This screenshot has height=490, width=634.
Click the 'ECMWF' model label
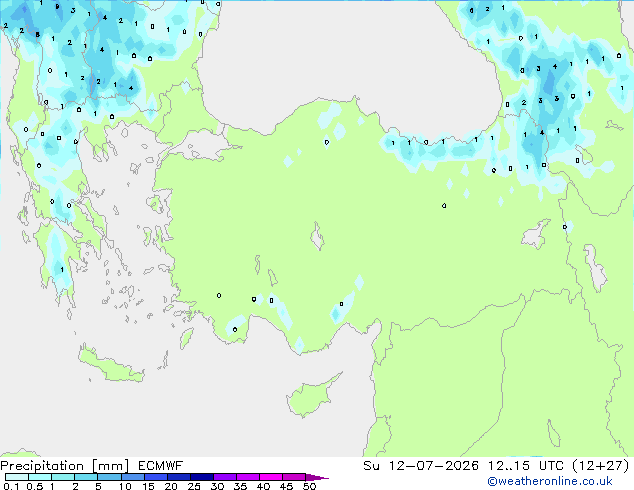coord(161,466)
